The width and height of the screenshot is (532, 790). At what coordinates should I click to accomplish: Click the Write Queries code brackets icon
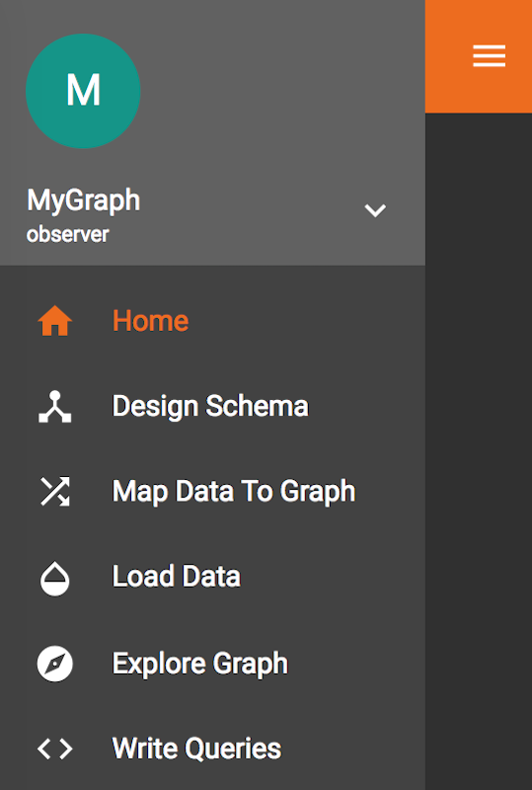click(x=55, y=750)
